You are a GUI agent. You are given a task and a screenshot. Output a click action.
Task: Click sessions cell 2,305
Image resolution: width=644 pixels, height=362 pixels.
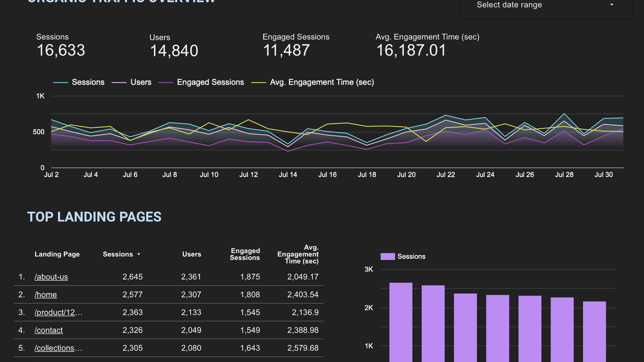132,348
